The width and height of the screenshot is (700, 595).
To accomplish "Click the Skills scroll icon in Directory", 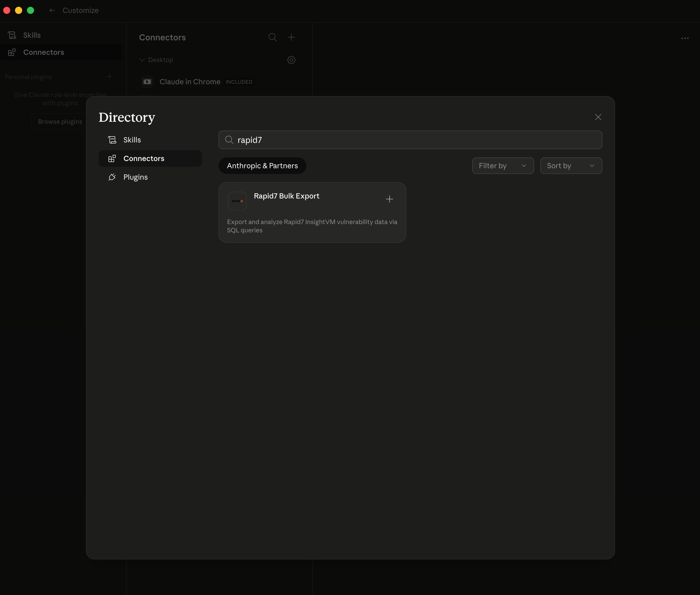I will pos(112,140).
